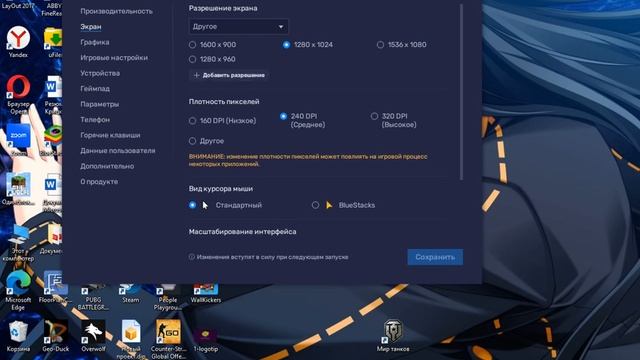Open the О продукте section
The width and height of the screenshot is (640, 360).
pyautogui.click(x=99, y=182)
